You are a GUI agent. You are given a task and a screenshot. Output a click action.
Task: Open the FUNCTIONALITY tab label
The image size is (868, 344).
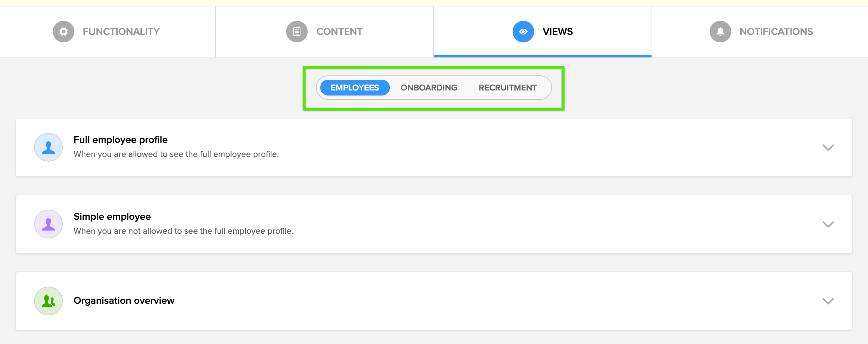pyautogui.click(x=121, y=32)
